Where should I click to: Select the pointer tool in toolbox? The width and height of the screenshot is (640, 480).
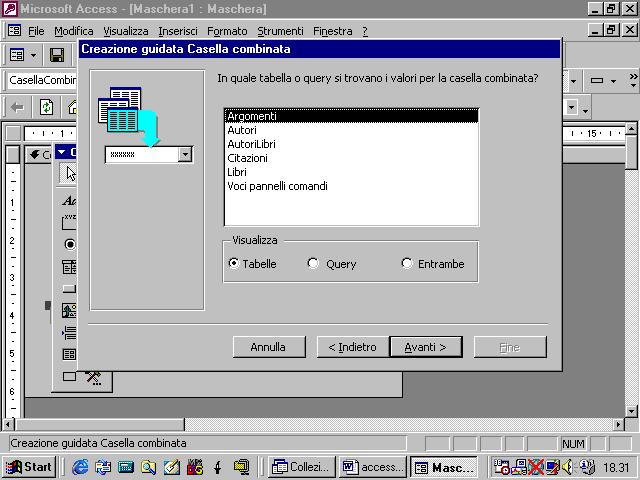(x=70, y=173)
